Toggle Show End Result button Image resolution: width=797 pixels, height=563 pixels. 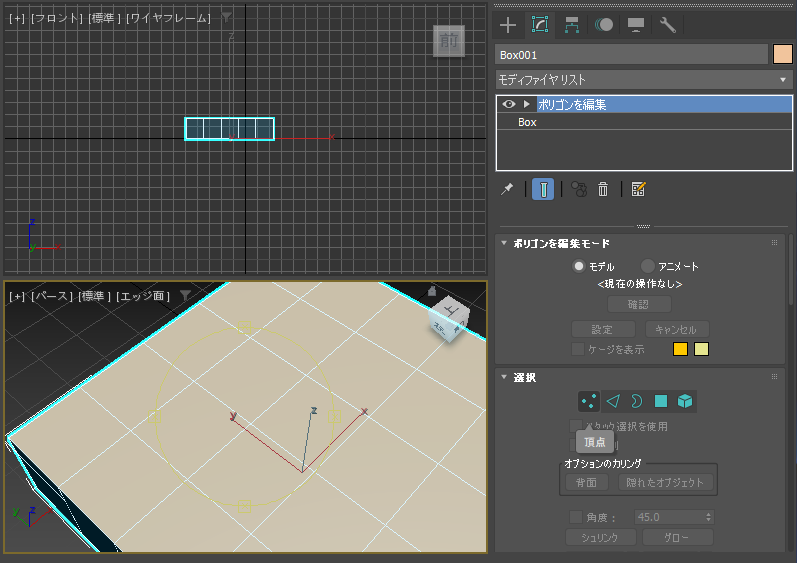[x=543, y=190]
